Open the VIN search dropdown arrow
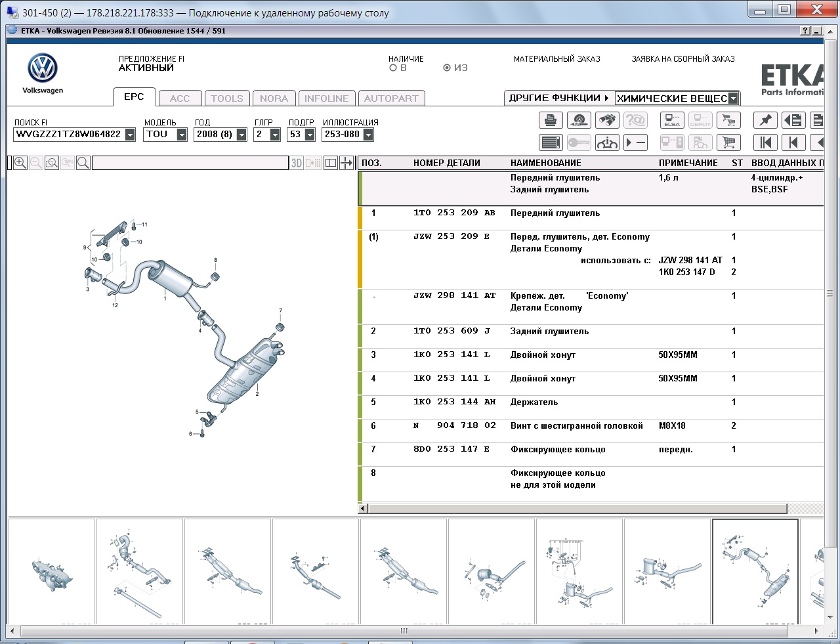 [130, 135]
